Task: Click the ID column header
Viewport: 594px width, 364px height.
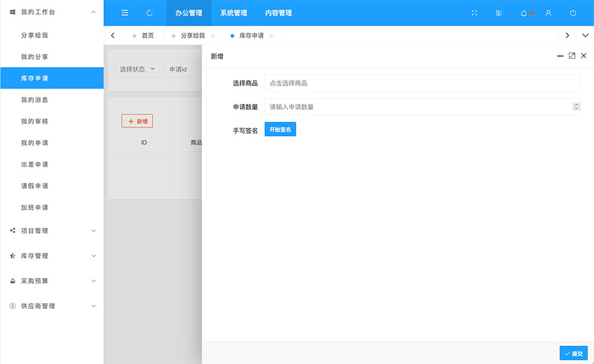Action: click(144, 143)
